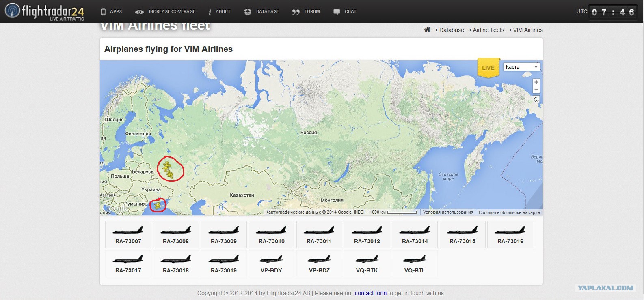Click the Швеция label on the map
Viewport: 644px width, 300px height.
click(x=115, y=120)
